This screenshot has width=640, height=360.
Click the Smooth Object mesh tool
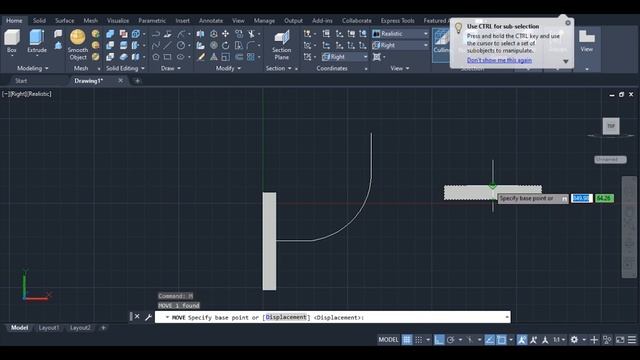click(x=78, y=44)
